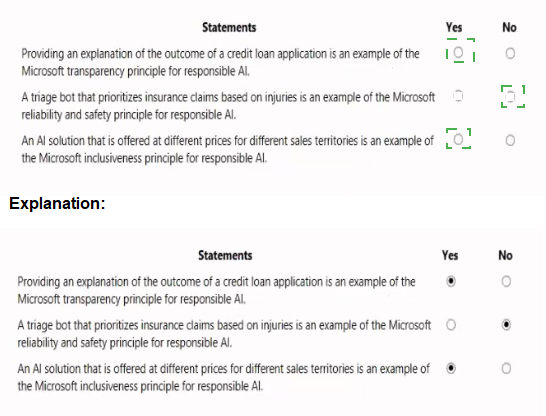Screen dimensions: 546x416
Task: Click the triage bot statement text in Explanation section
Action: [x=224, y=334]
